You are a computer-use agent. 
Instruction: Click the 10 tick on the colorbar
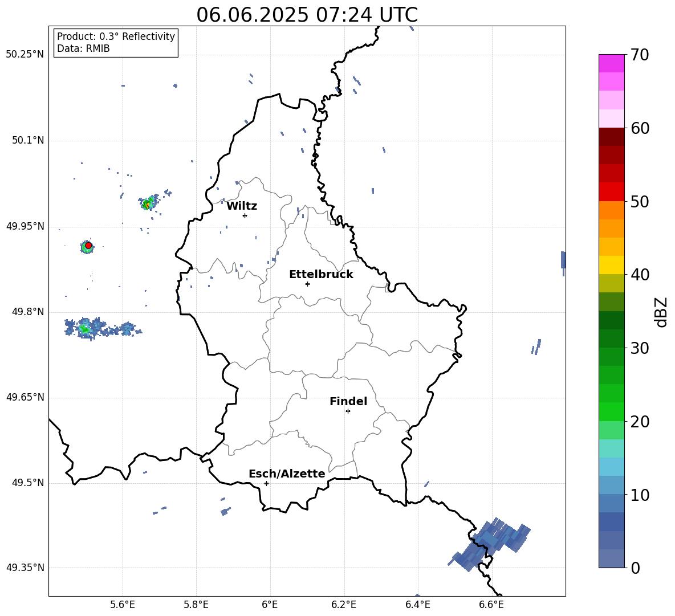[640, 495]
